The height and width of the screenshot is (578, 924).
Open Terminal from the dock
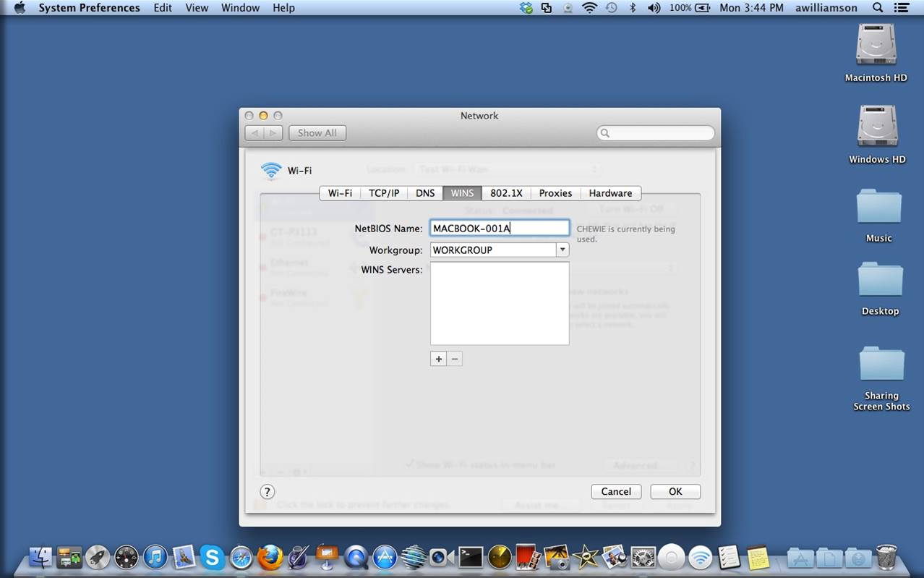point(471,557)
